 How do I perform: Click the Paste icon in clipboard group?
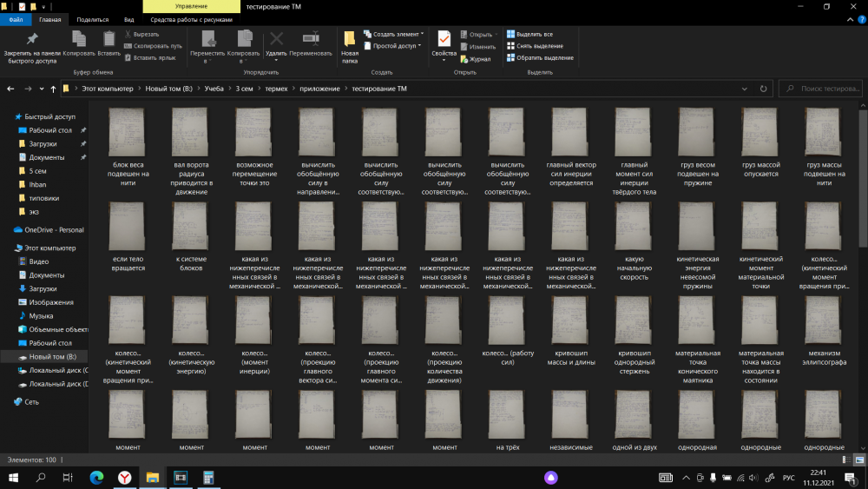(x=109, y=41)
